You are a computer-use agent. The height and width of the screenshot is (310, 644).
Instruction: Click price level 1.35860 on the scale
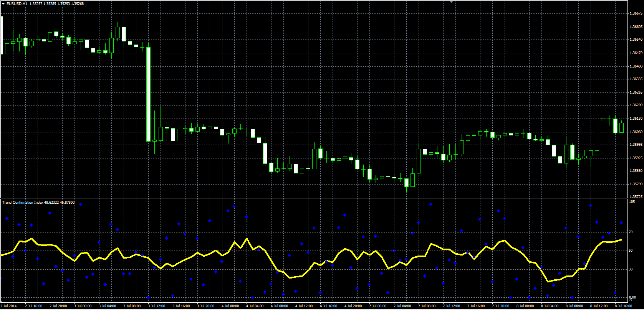click(x=636, y=171)
